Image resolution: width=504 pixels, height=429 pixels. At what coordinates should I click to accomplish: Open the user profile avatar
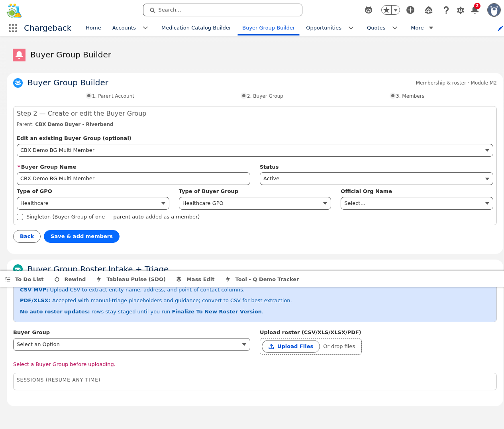tap(494, 10)
